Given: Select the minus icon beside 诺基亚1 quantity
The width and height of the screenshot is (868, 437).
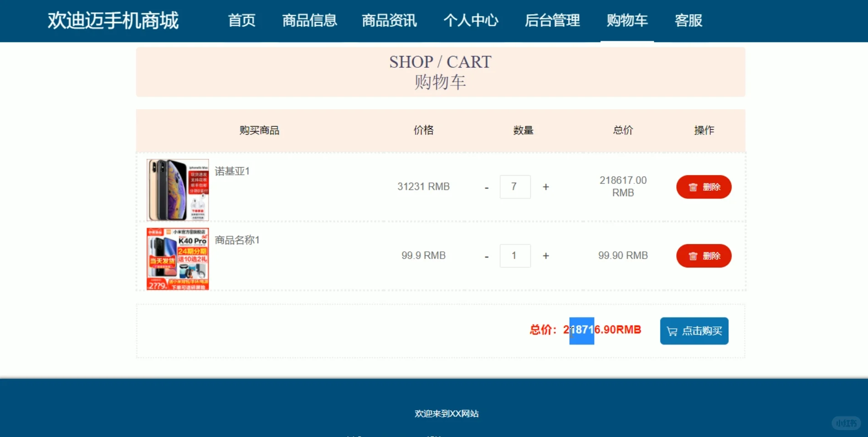Looking at the screenshot, I should (486, 187).
